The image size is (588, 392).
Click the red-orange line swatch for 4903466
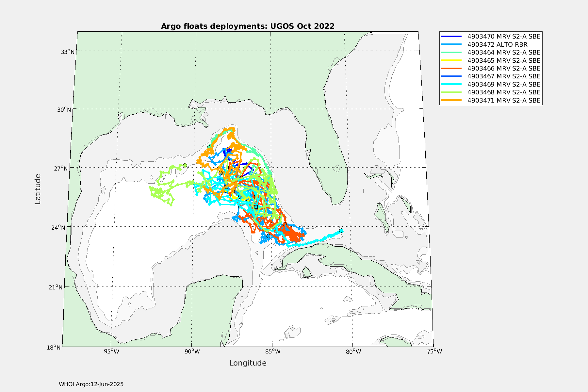click(451, 68)
